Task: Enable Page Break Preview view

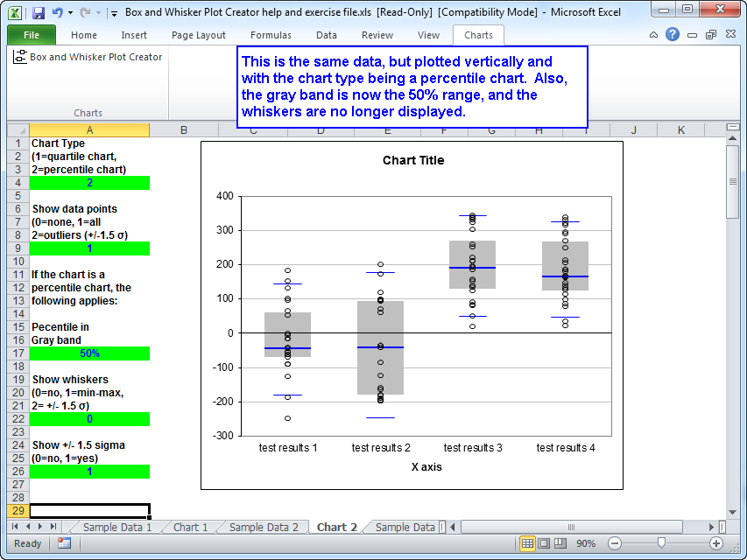Action: pos(559,543)
